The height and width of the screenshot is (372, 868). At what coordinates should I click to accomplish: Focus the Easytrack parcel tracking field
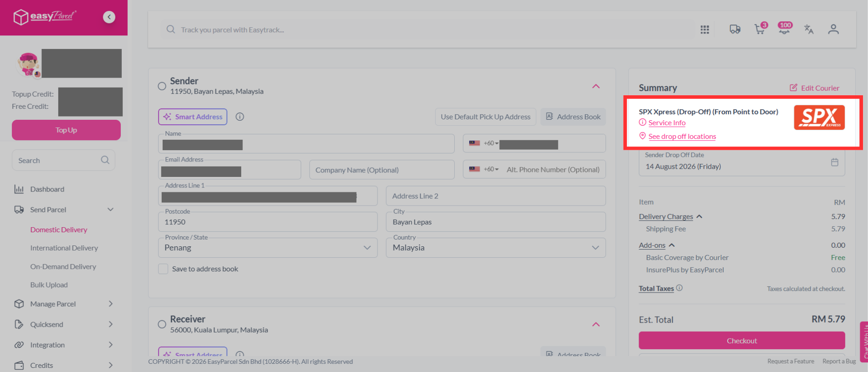click(x=427, y=29)
